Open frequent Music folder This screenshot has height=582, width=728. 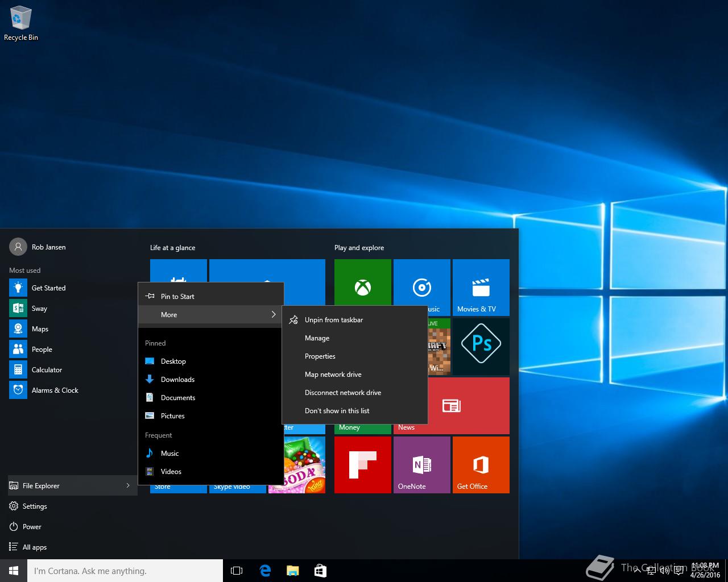[210, 454]
